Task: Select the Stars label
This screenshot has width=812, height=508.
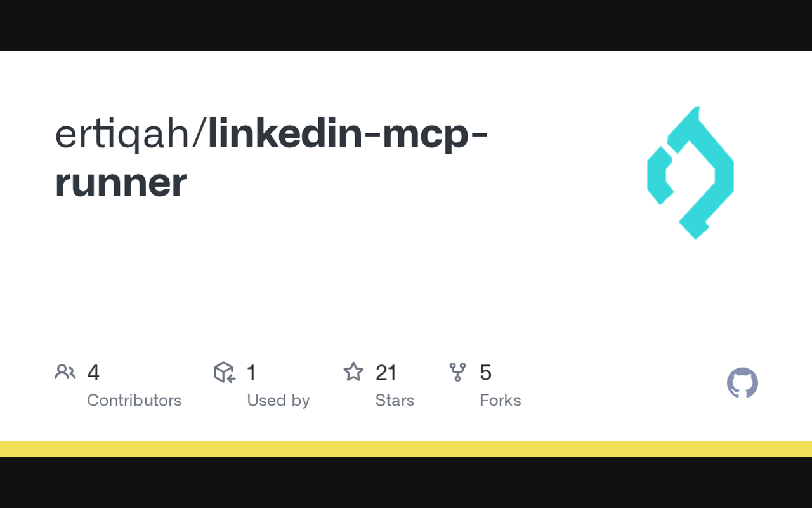Action: pyautogui.click(x=395, y=401)
